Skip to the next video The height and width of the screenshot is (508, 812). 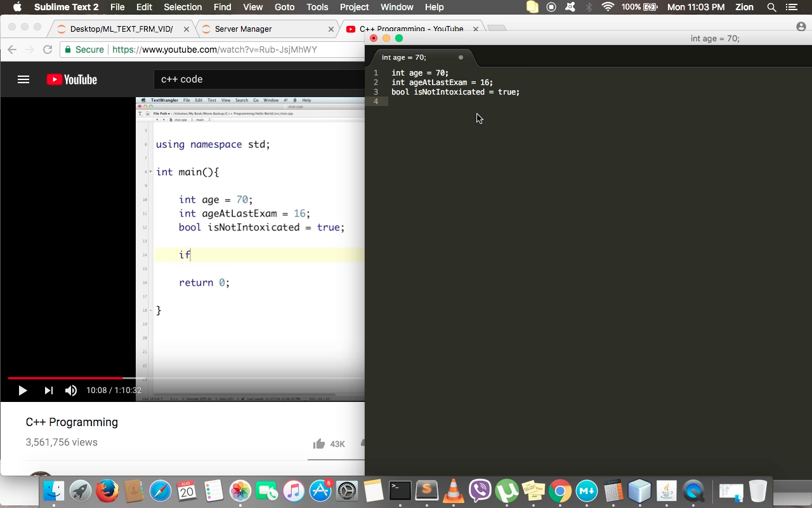(48, 391)
